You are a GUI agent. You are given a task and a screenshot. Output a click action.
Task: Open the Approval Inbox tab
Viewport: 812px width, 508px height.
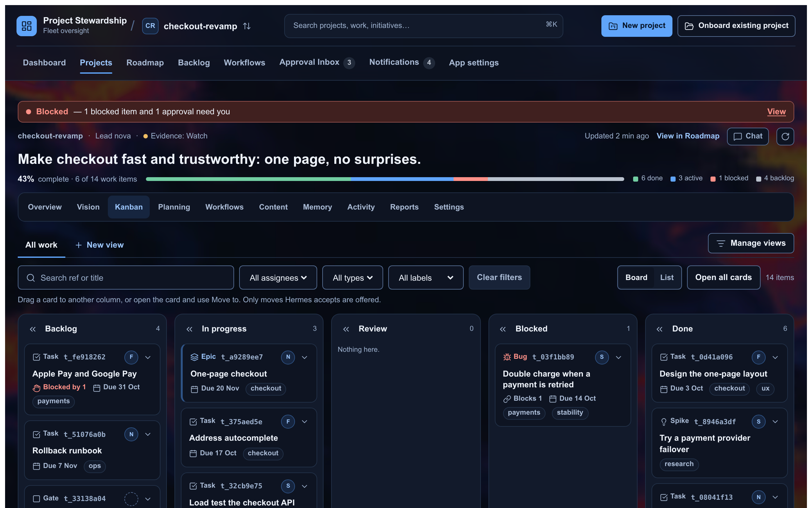(317, 63)
